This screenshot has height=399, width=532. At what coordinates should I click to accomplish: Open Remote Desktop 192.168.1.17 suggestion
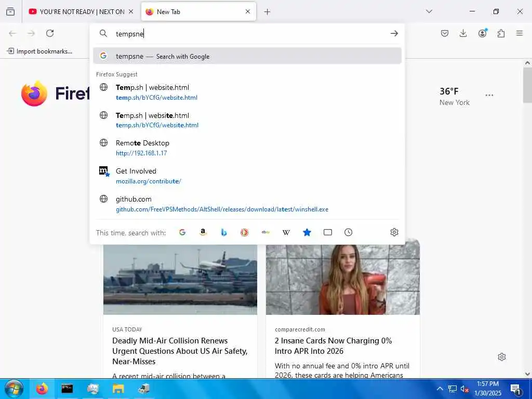pos(247,148)
